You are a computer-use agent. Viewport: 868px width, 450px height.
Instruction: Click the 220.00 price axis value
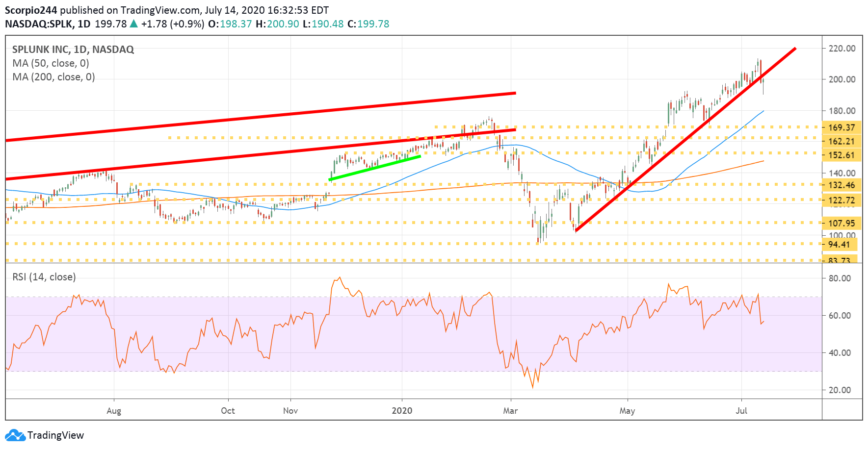pos(842,49)
